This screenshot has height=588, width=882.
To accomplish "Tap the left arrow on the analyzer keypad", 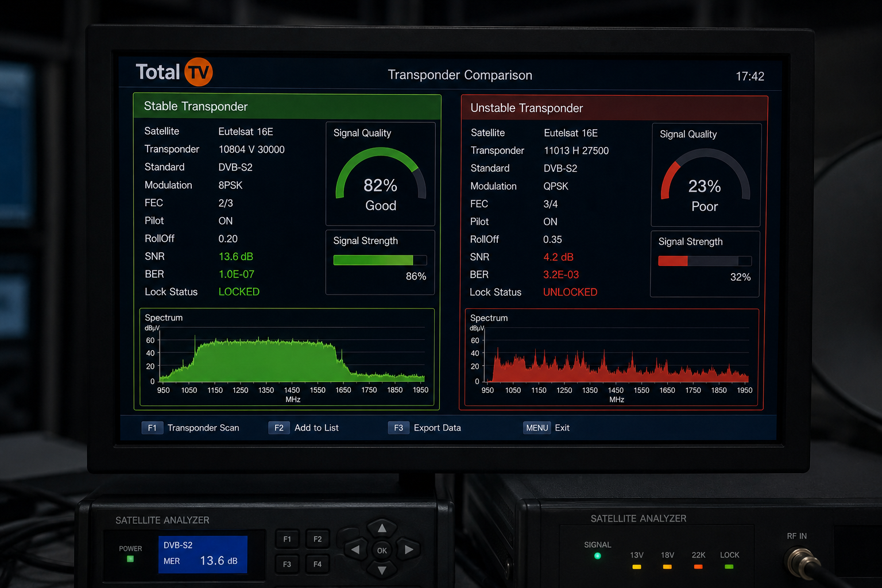I will (355, 550).
